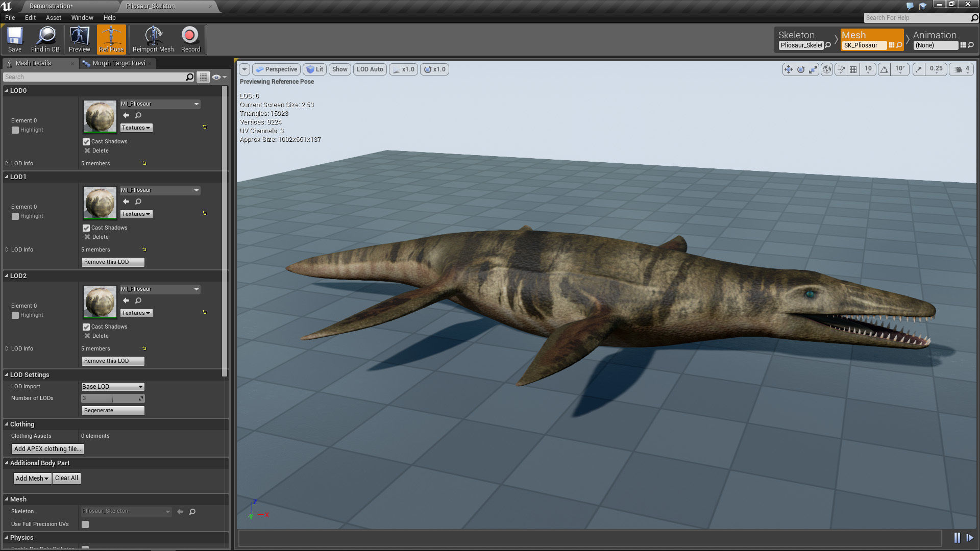Screen dimensions: 980x551
Task: Expand LOD Info under LOD2
Action: (7, 349)
